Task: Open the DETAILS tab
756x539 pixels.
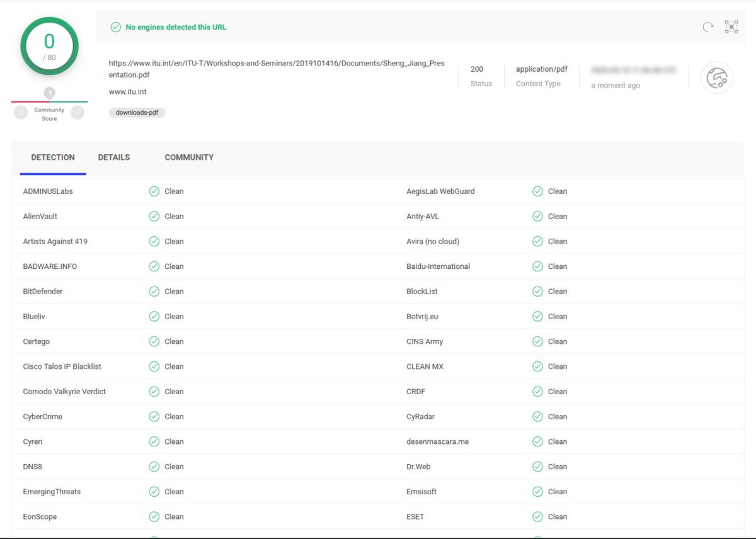Action: pyautogui.click(x=114, y=157)
